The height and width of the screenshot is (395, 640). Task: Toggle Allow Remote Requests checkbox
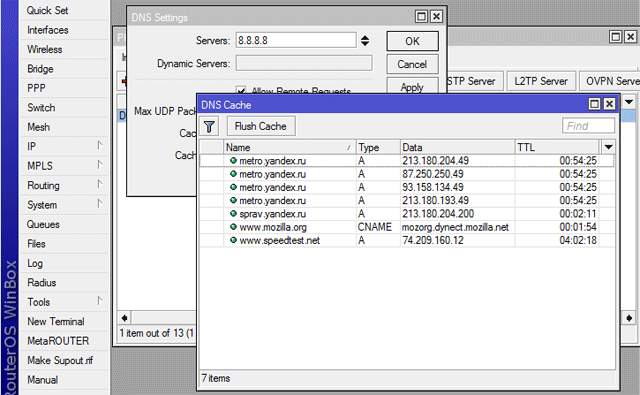tap(241, 91)
